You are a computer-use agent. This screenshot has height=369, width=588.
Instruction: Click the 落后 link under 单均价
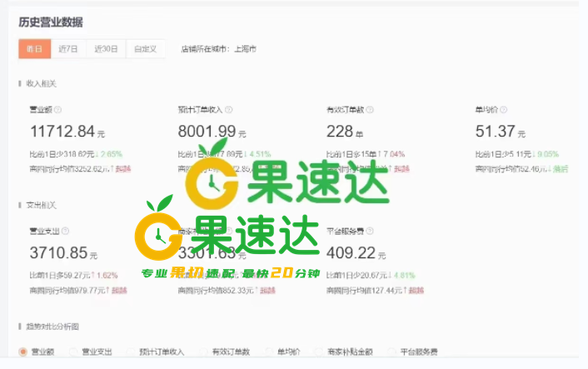coord(561,169)
